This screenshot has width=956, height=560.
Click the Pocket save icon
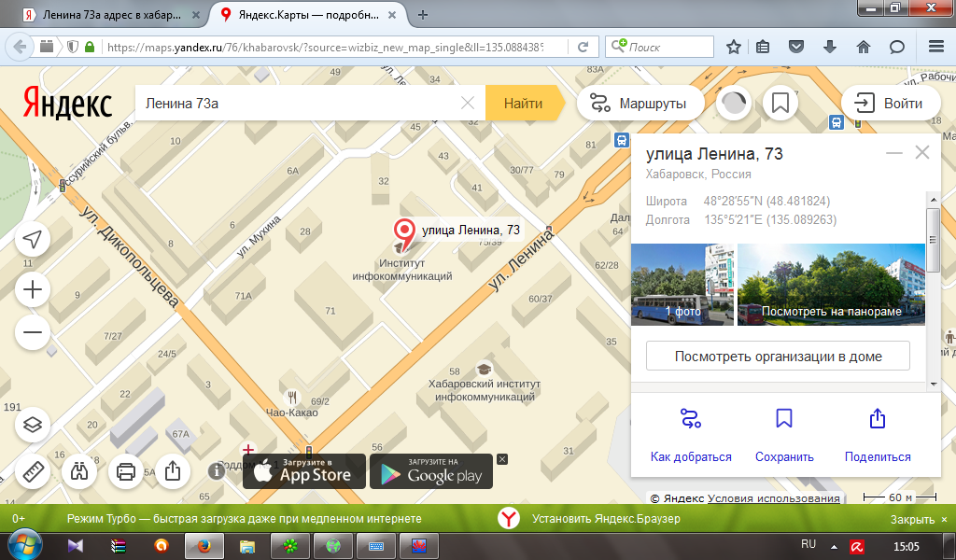pyautogui.click(x=795, y=47)
